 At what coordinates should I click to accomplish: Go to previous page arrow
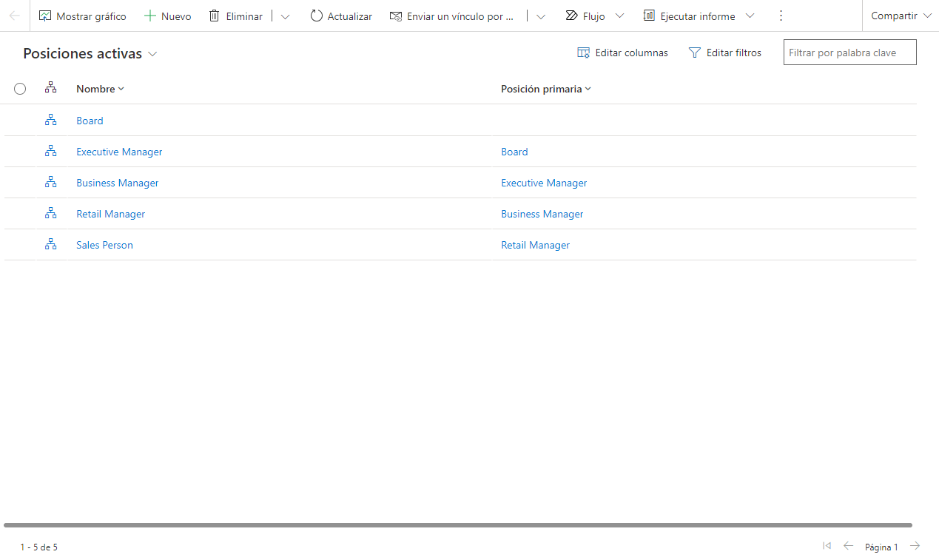(x=849, y=546)
